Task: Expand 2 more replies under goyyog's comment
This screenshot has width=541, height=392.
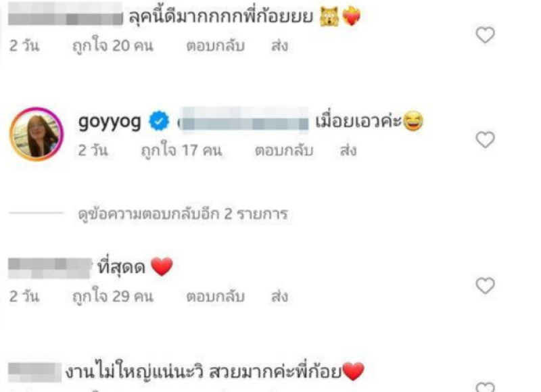Action: tap(183, 214)
